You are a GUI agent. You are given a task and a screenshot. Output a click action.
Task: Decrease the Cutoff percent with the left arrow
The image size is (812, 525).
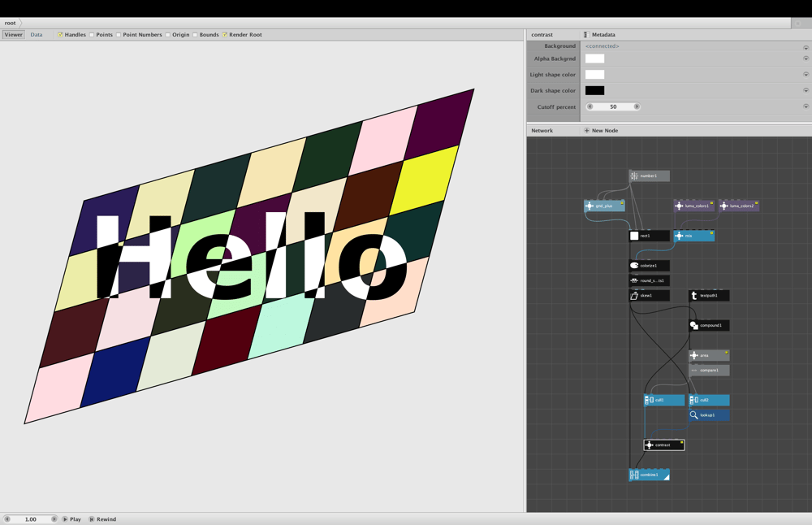point(590,106)
